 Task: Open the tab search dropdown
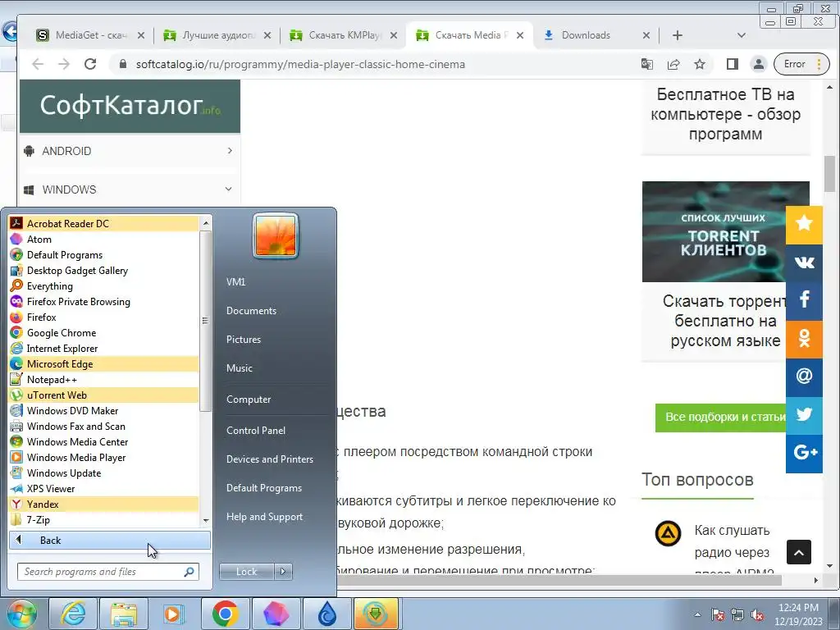pyautogui.click(x=742, y=35)
